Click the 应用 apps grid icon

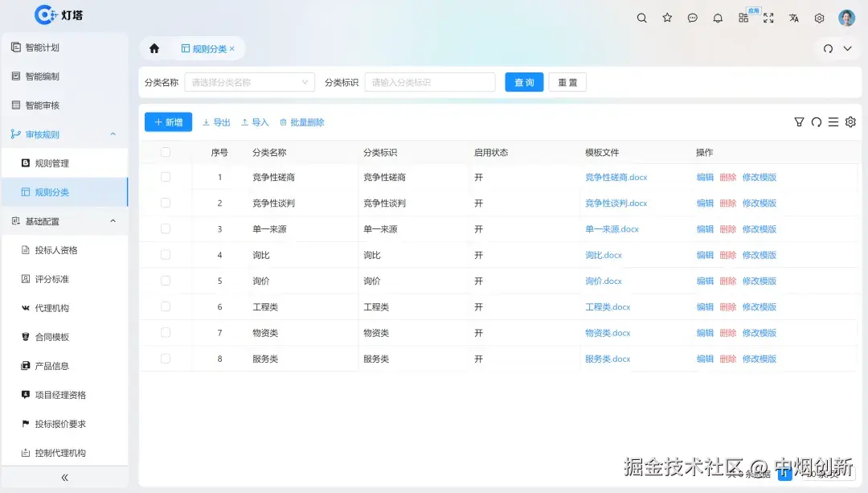(743, 18)
